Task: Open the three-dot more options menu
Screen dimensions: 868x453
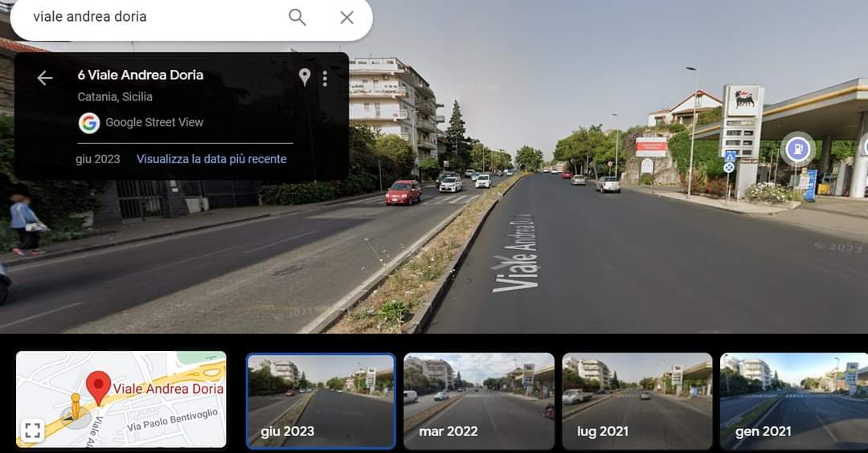Action: 325,78
